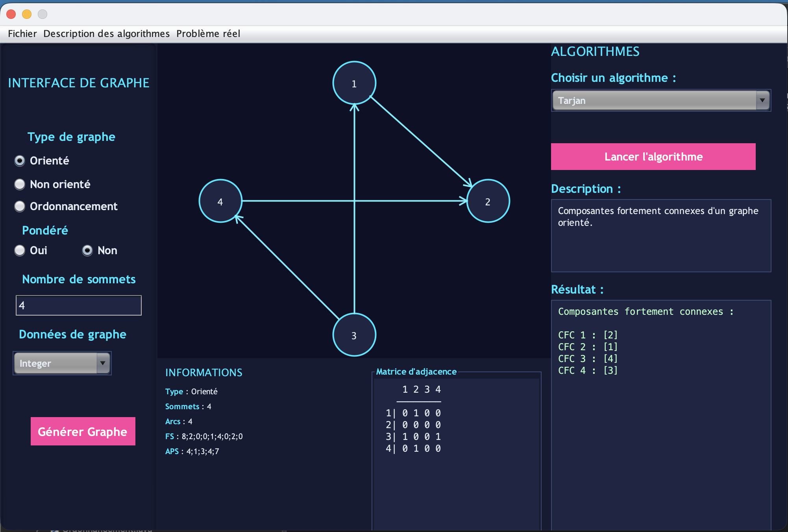Click the Description text box
This screenshot has width=788, height=532.
[661, 236]
